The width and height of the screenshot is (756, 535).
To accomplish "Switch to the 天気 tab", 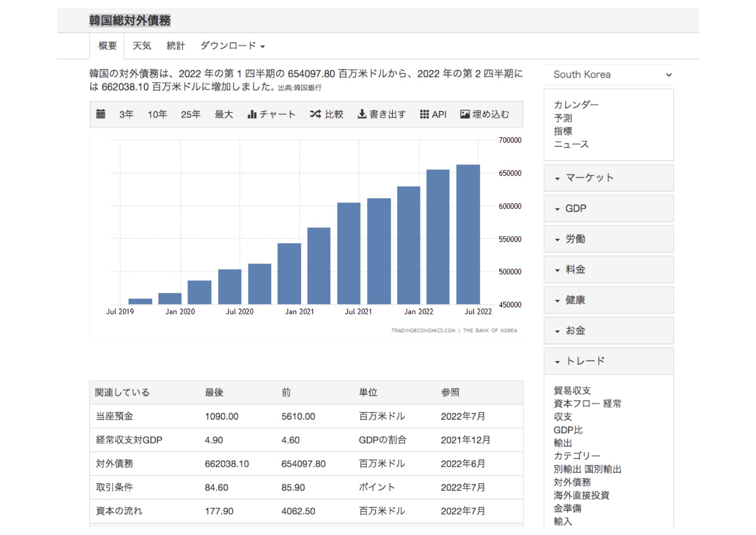I will tap(141, 46).
